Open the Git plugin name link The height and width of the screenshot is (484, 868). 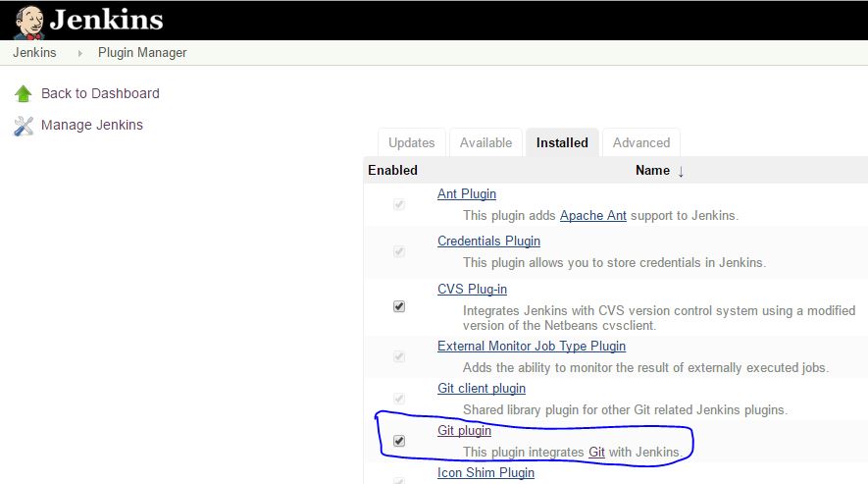point(465,431)
